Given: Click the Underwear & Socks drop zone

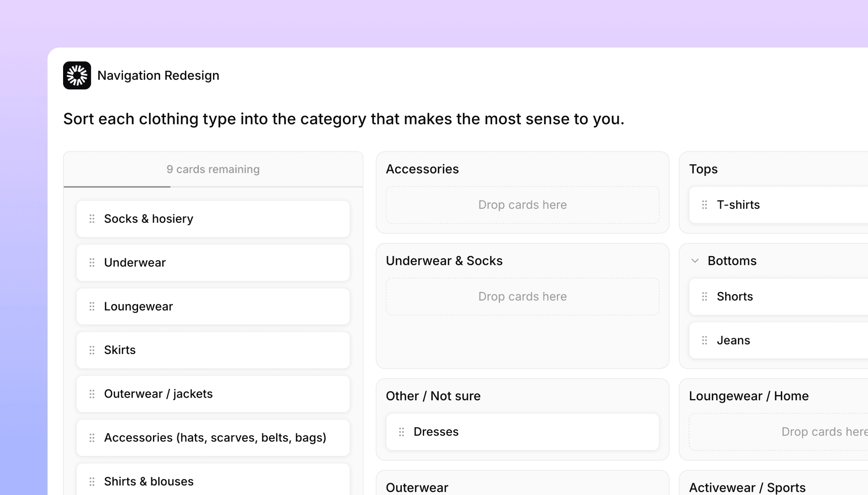Looking at the screenshot, I should pos(522,296).
